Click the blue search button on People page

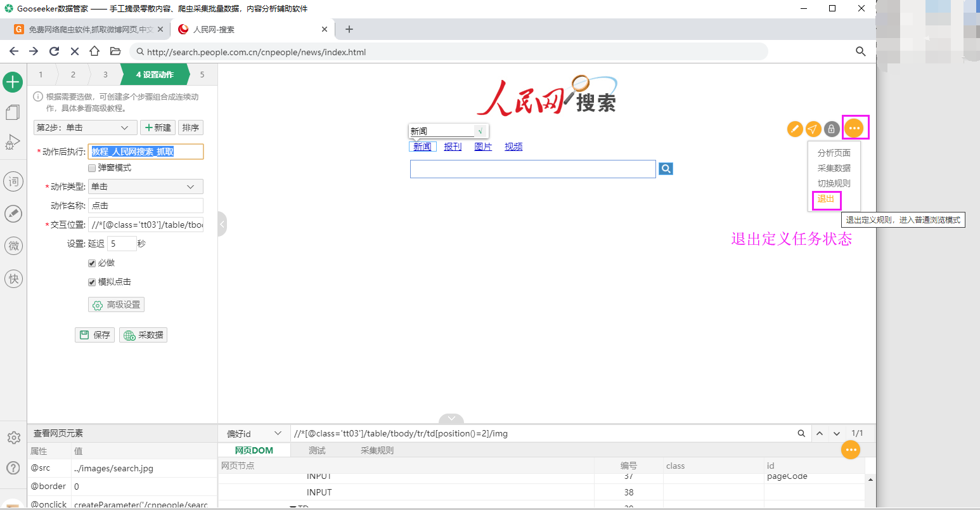coord(666,169)
